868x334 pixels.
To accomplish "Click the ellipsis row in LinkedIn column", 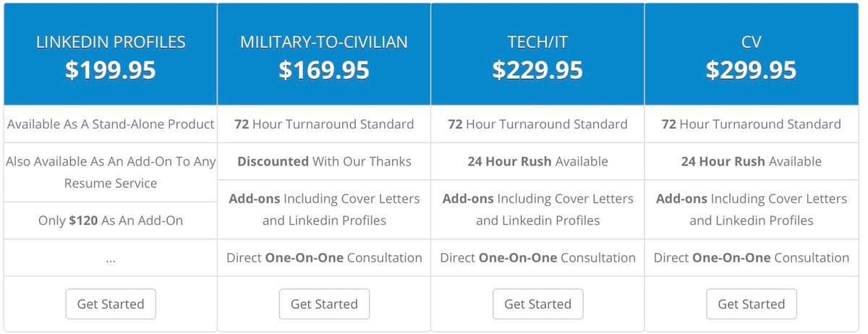I will [x=111, y=257].
